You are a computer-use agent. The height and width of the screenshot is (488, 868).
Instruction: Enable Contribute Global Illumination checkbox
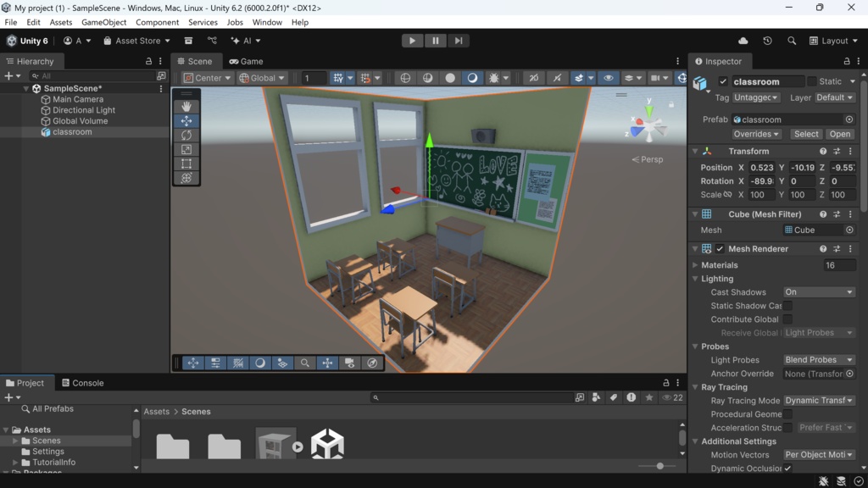click(x=787, y=319)
